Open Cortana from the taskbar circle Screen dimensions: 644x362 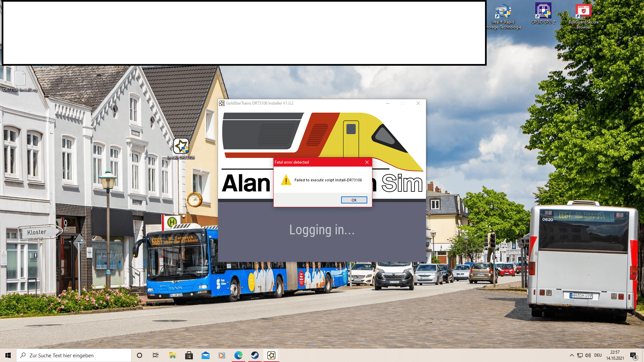(x=140, y=355)
